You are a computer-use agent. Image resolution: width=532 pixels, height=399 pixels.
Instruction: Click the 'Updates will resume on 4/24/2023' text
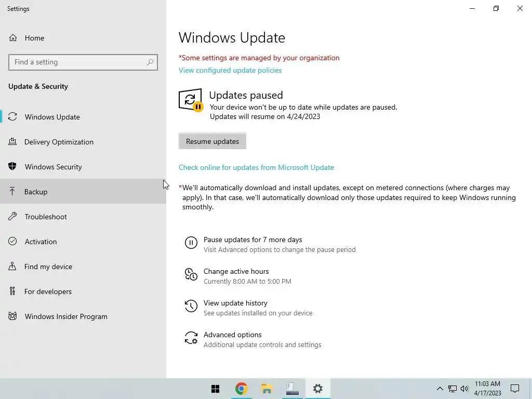pyautogui.click(x=265, y=116)
